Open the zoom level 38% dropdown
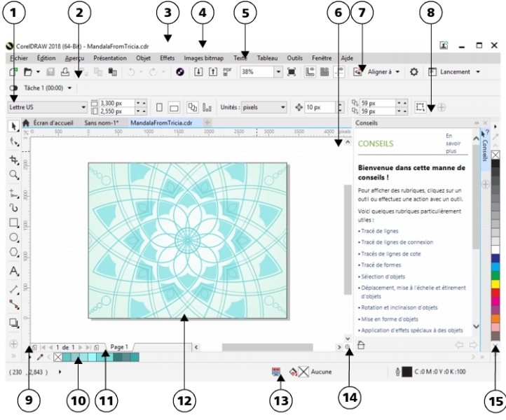The width and height of the screenshot is (506, 420). 278,71
